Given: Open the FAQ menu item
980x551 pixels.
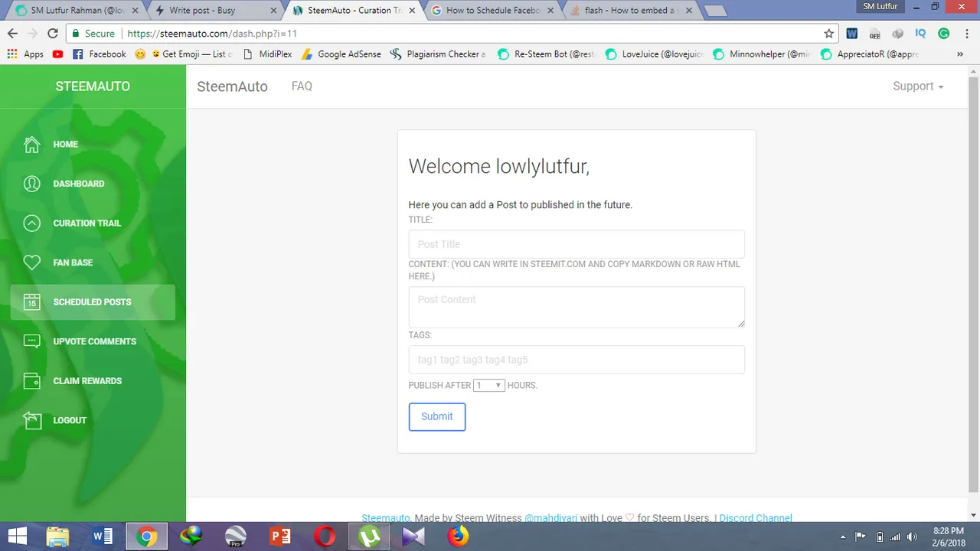Looking at the screenshot, I should coord(302,86).
